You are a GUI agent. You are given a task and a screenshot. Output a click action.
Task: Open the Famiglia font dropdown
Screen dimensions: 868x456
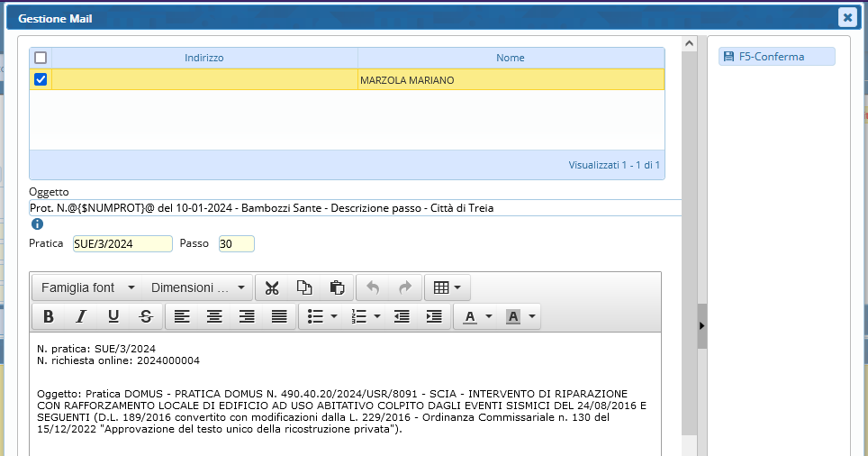87,287
